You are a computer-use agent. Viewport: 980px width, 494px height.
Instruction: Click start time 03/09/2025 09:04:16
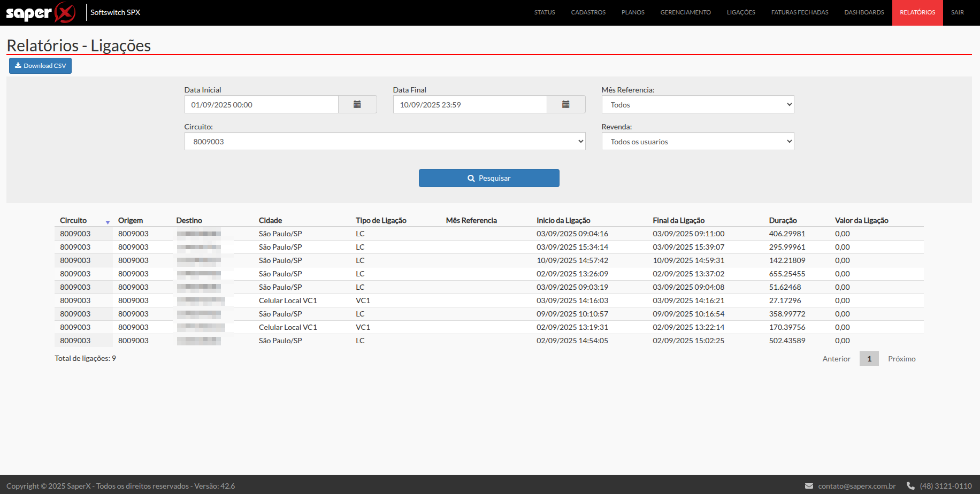point(572,234)
